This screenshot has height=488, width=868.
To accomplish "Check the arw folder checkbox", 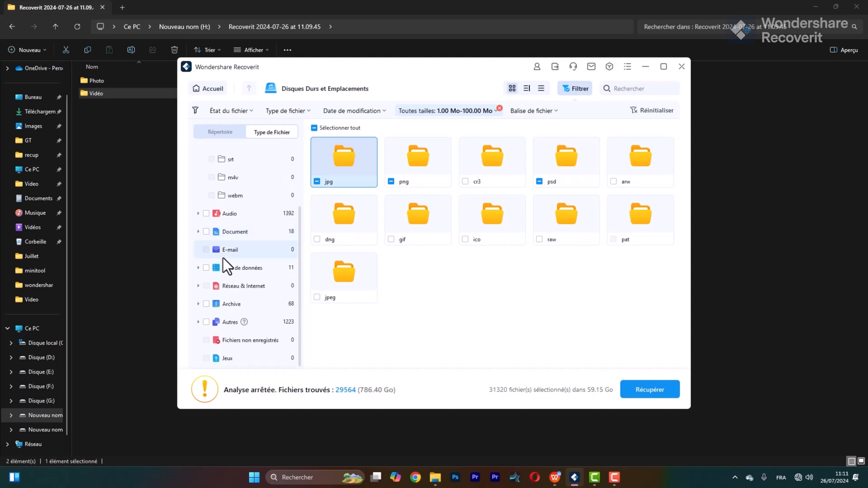I will tap(613, 181).
